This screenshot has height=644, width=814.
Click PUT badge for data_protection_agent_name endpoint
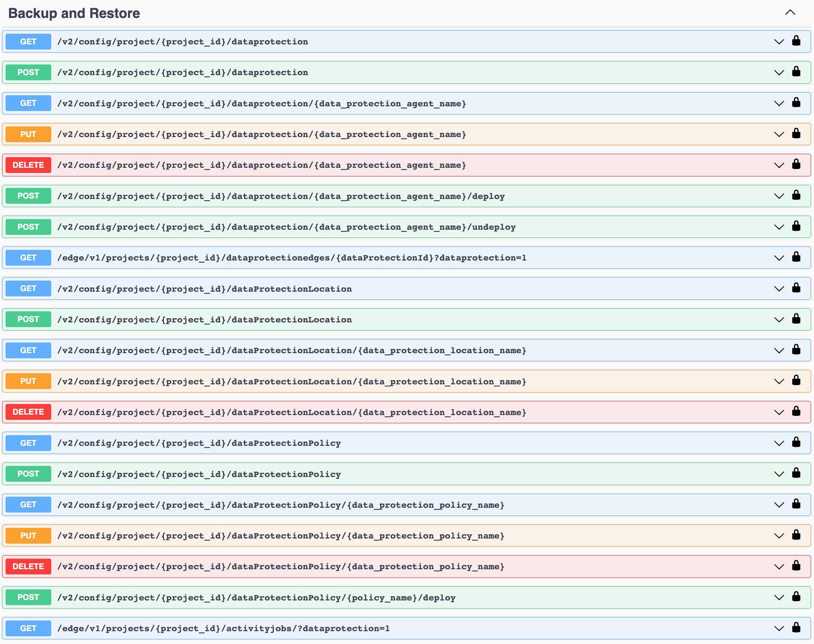tap(28, 134)
